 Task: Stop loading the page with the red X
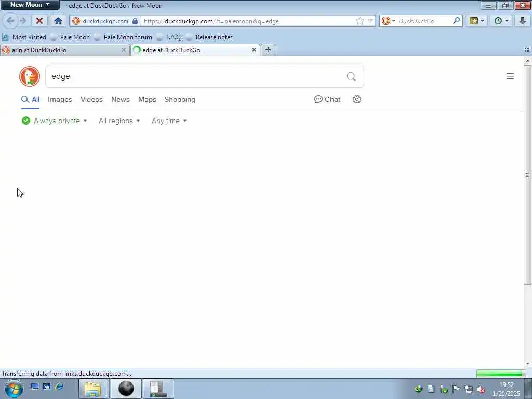pos(39,21)
